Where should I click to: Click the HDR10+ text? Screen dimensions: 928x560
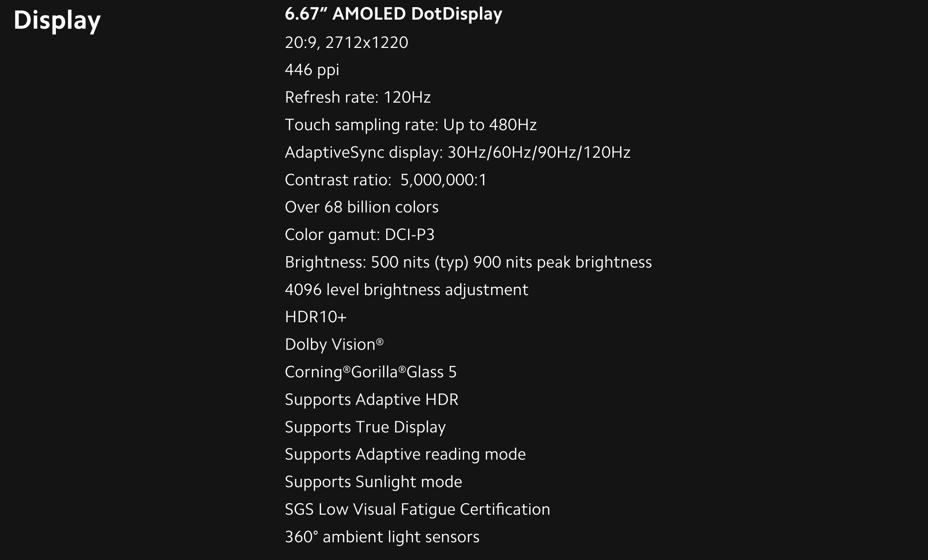[316, 317]
